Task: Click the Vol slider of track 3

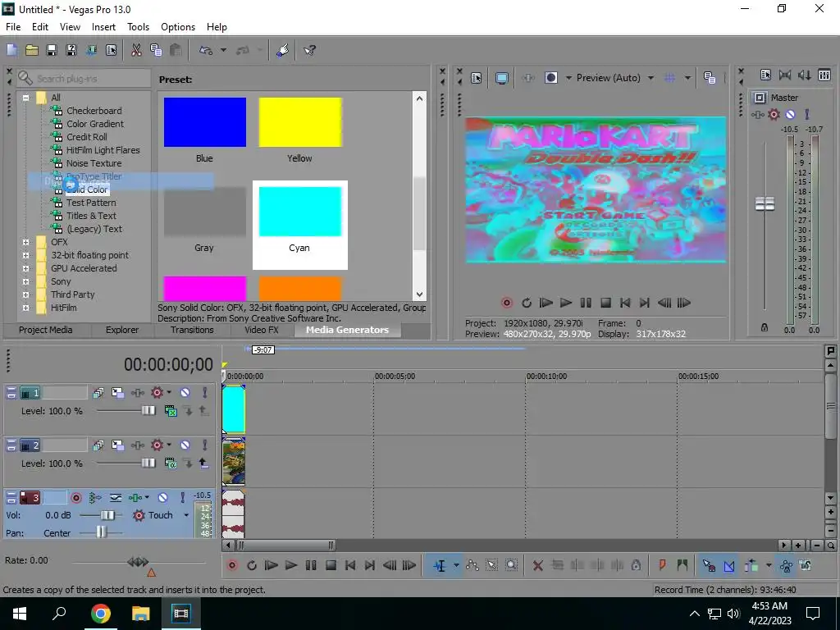Action: 107,515
